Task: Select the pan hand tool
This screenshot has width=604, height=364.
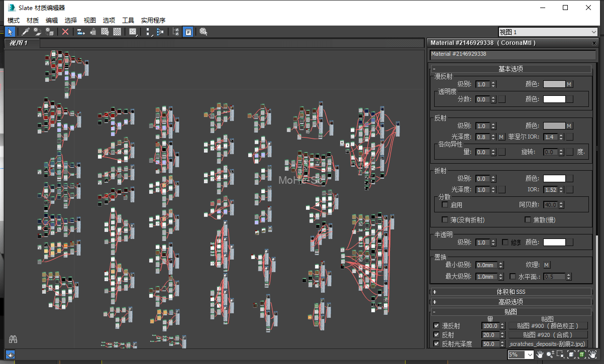Action: pos(540,354)
